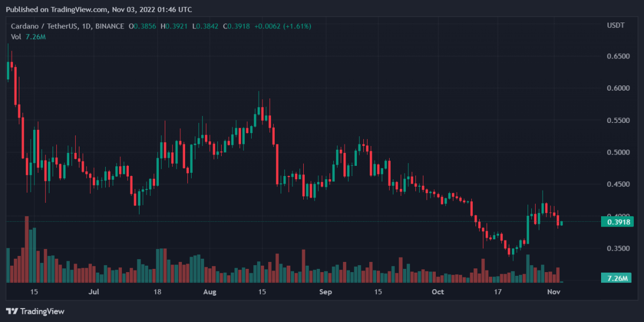Open the Cardano / TetherUS symbol title
The width and height of the screenshot is (644, 322).
click(x=45, y=26)
